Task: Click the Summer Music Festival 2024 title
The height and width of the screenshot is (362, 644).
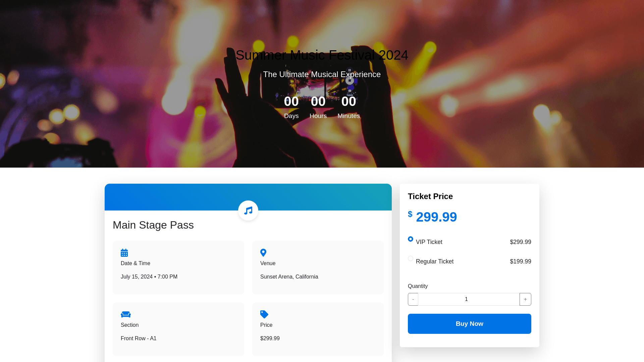Action: 322,55
